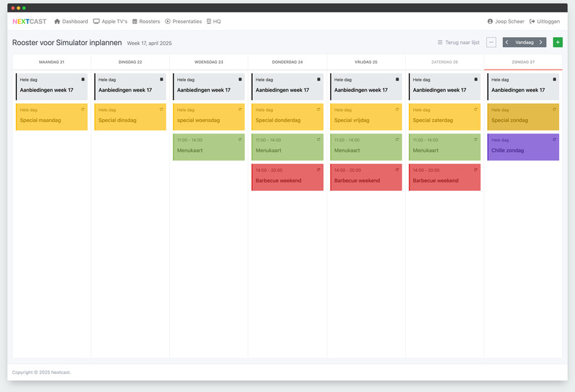This screenshot has width=575, height=392.
Task: Go to previous week with left chevron
Action: pos(507,42)
